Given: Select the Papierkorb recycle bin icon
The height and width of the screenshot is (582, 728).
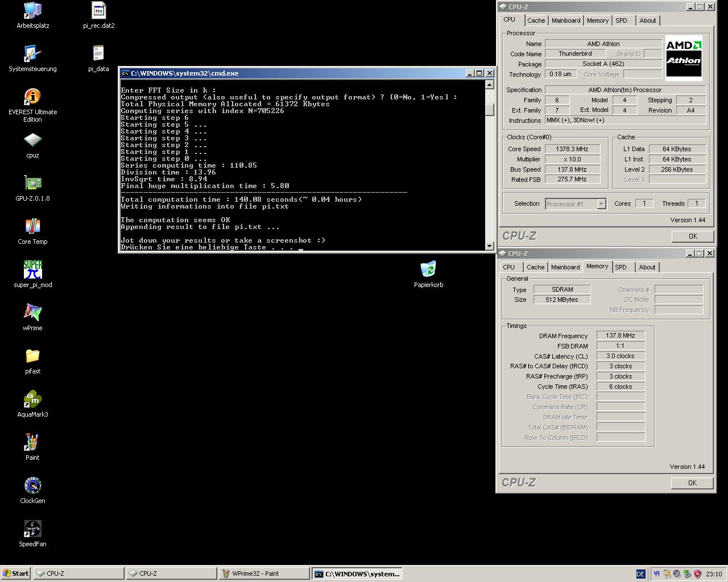Looking at the screenshot, I should pyautogui.click(x=428, y=274).
